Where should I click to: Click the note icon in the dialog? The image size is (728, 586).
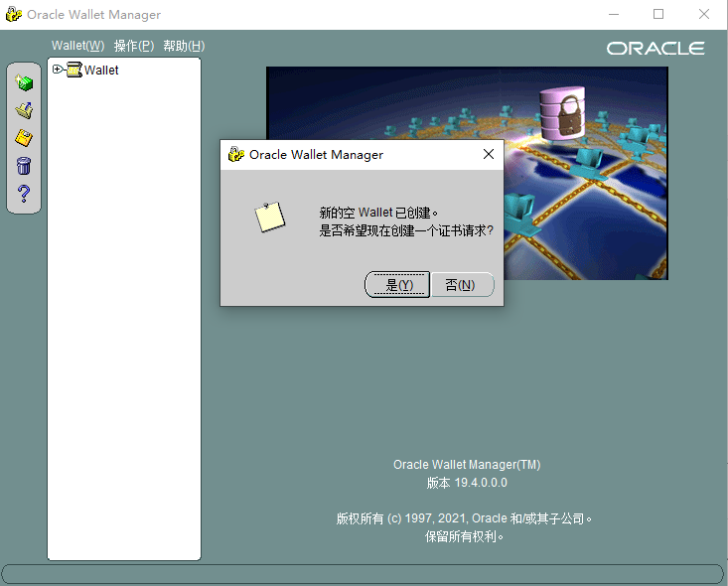click(270, 217)
